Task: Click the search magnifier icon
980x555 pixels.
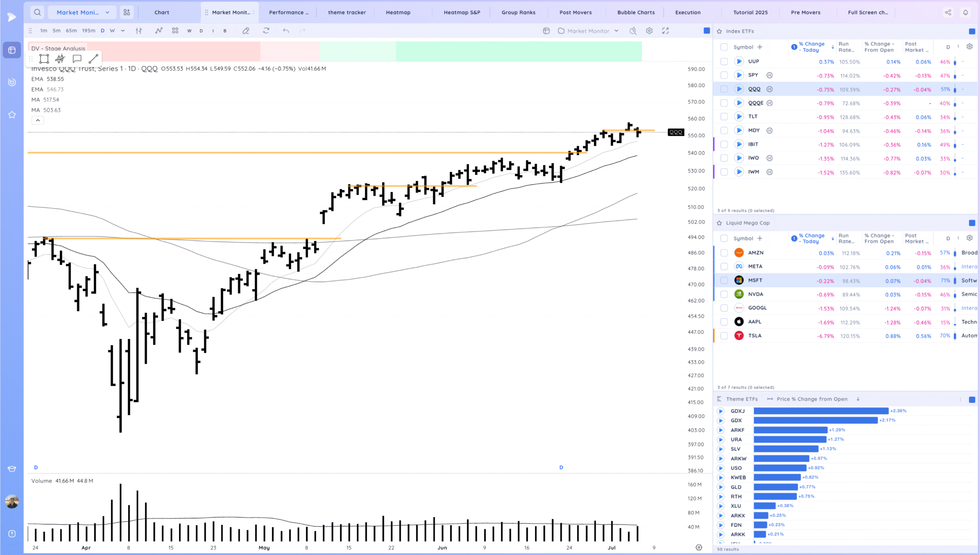Action: coord(37,12)
